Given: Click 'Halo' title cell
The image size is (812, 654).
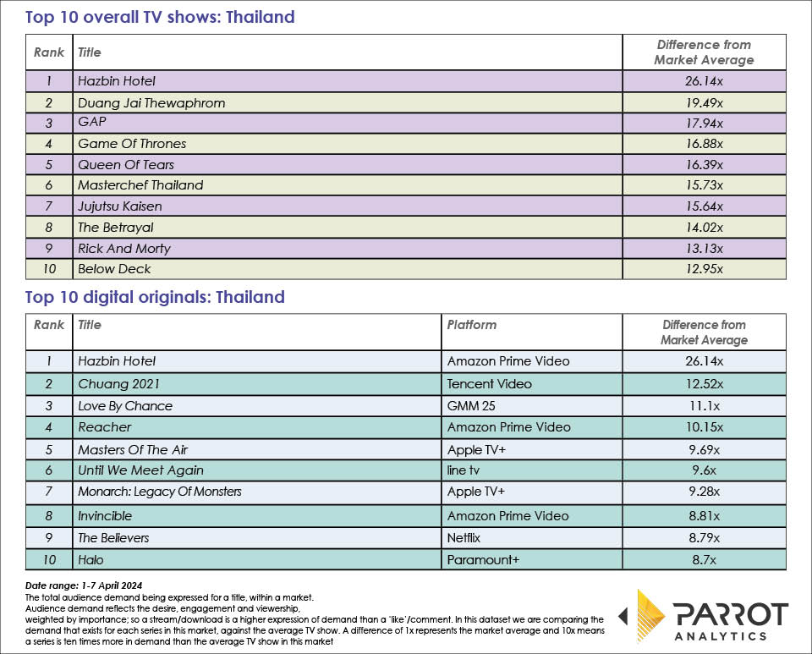Looking at the screenshot, I should [257, 560].
